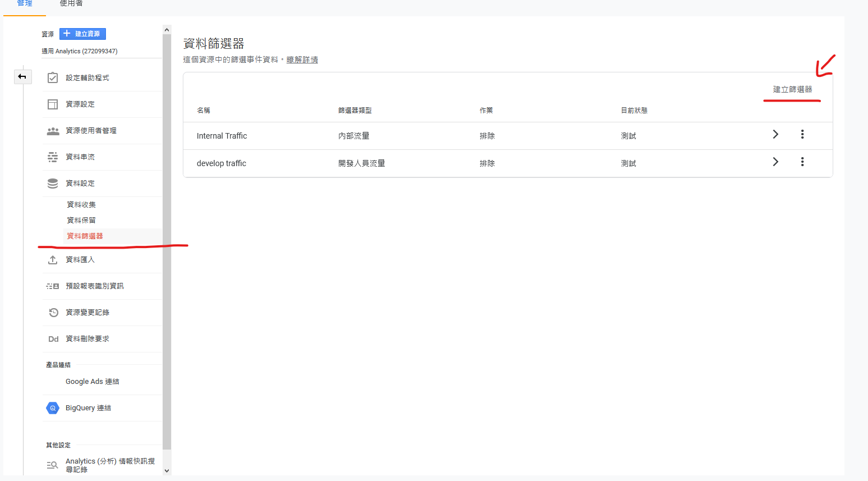The width and height of the screenshot is (868, 481).
Task: Switch to the 使用者 tab
Action: (71, 3)
